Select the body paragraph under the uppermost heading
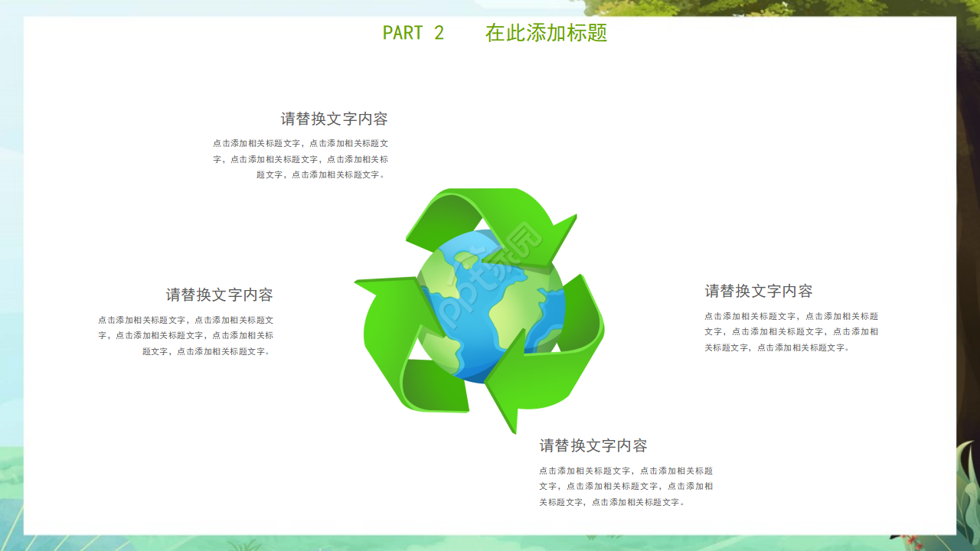The width and height of the screenshot is (980, 551). [x=300, y=159]
